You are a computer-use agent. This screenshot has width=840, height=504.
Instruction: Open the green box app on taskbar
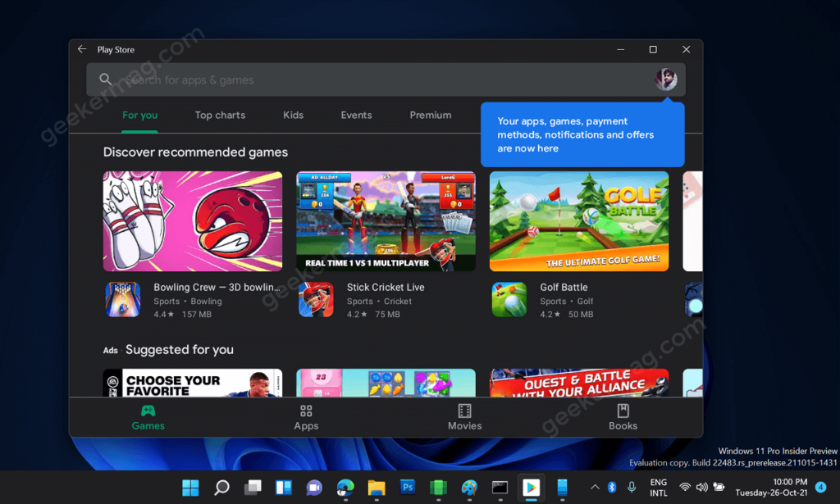pos(438,488)
